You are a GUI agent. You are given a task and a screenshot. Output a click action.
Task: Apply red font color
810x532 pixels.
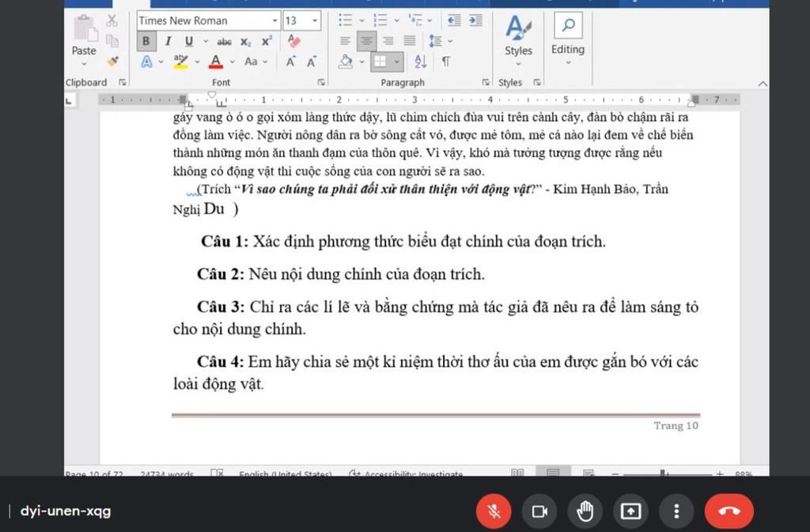pyautogui.click(x=216, y=62)
